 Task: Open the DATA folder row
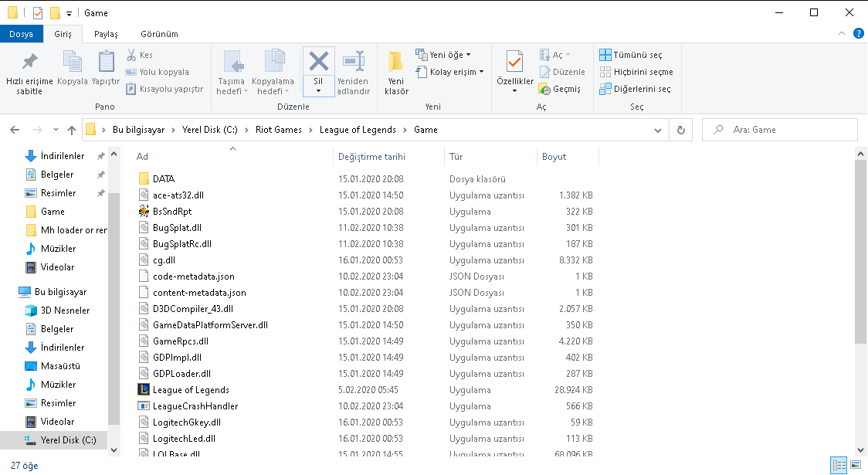point(365,179)
